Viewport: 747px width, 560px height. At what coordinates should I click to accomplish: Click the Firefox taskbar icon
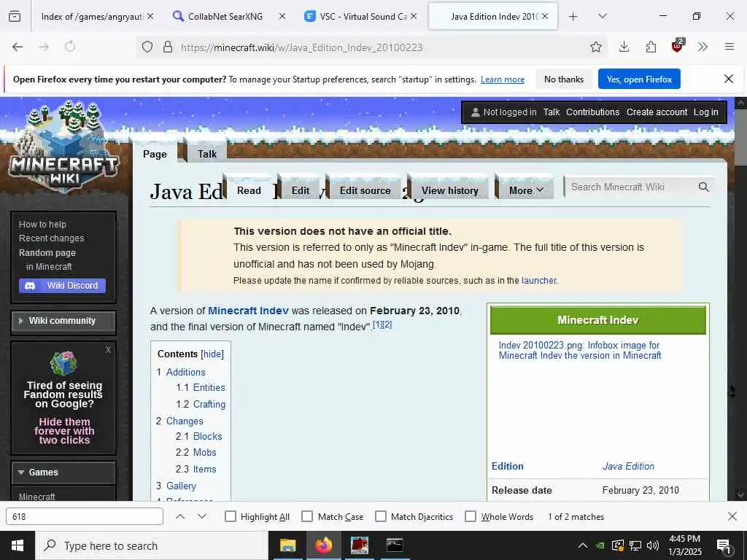(323, 545)
